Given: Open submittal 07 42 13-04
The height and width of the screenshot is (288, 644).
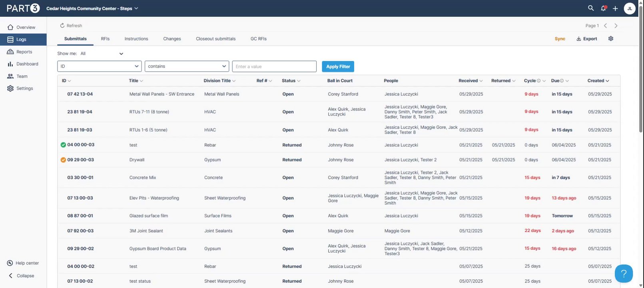Looking at the screenshot, I should [80, 94].
